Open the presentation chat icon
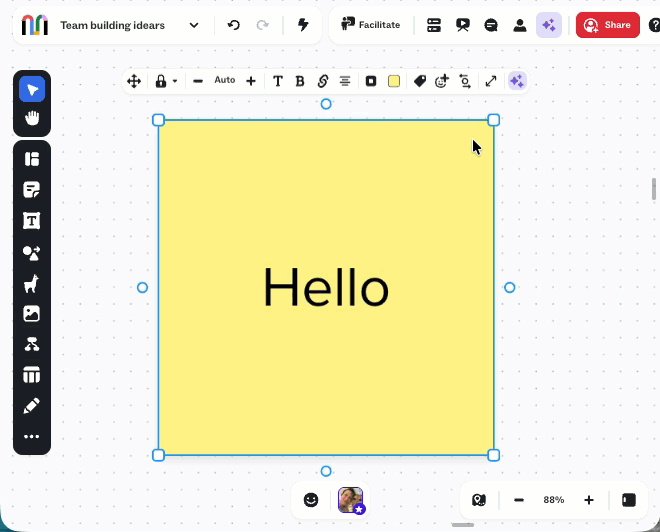 coord(463,25)
